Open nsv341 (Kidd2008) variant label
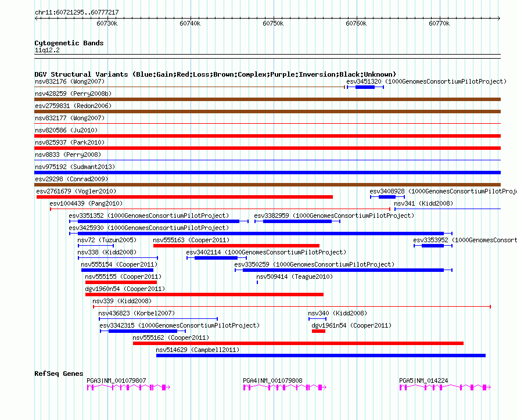 coord(423,203)
